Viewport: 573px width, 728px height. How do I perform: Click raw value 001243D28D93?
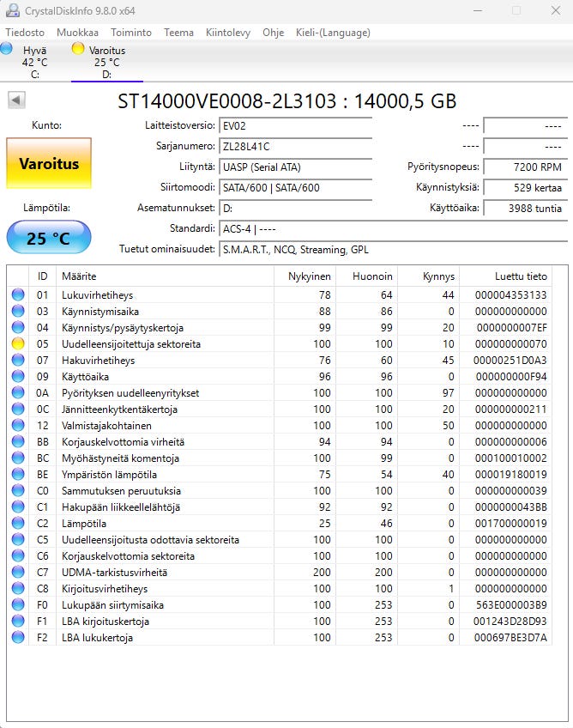click(510, 622)
